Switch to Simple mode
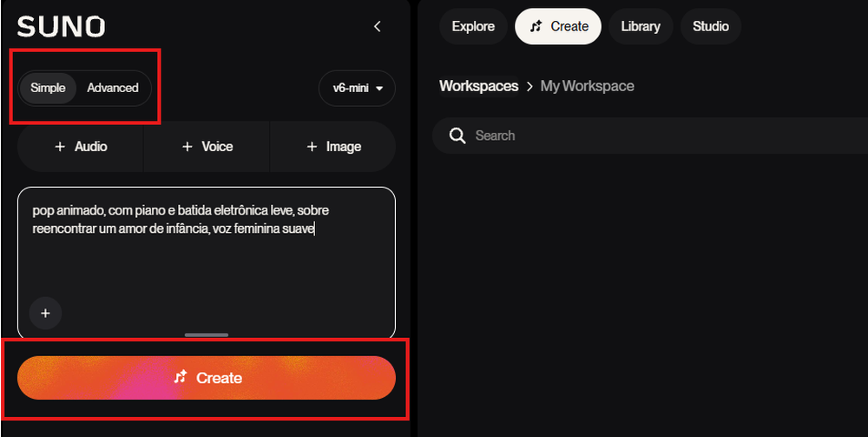Image resolution: width=868 pixels, height=437 pixels. 48,88
